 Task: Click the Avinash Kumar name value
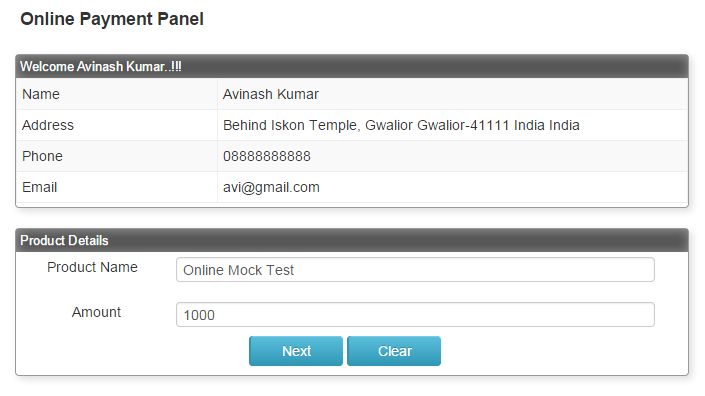tap(271, 94)
